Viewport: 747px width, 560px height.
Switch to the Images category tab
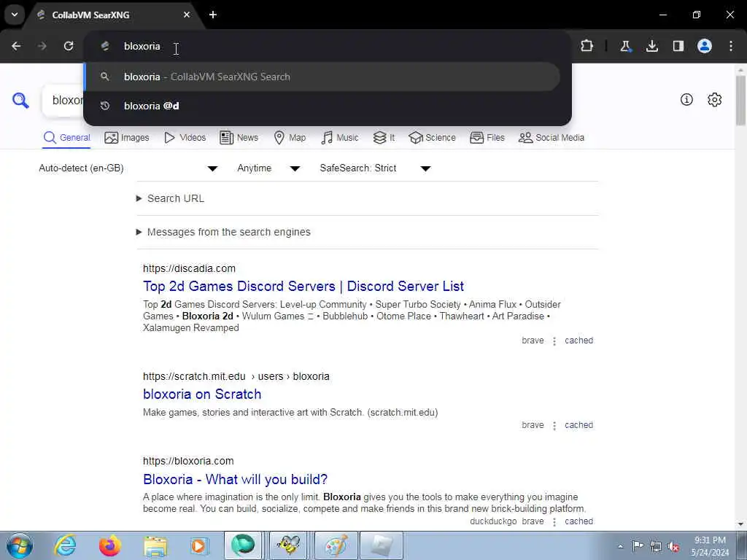[127, 138]
